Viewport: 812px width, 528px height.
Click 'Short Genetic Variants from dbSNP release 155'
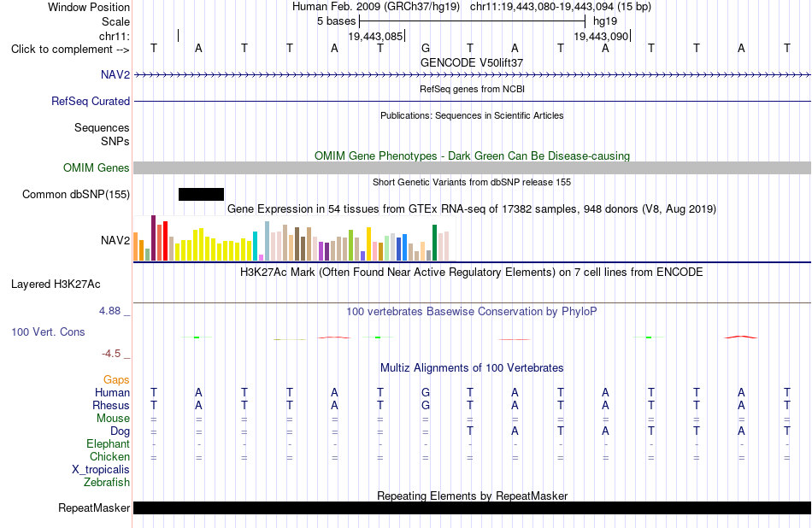[x=472, y=182]
